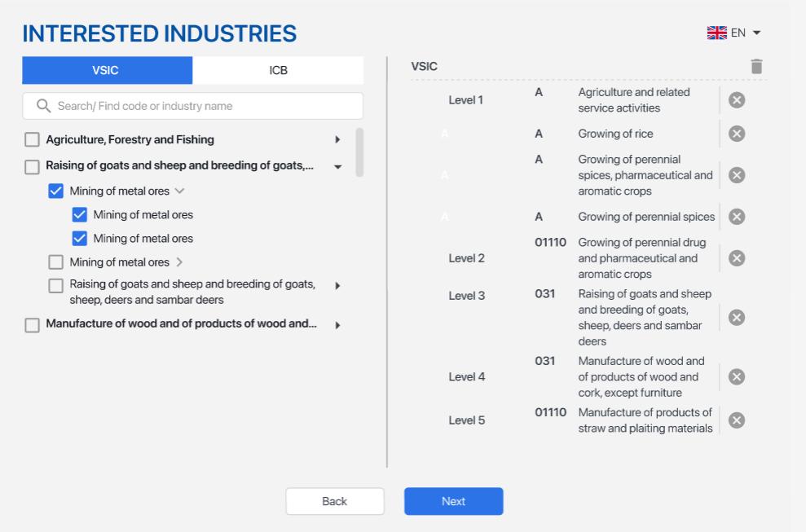Viewport: 806px width, 532px height.
Task: Select the VSIC tab
Action: point(107,70)
